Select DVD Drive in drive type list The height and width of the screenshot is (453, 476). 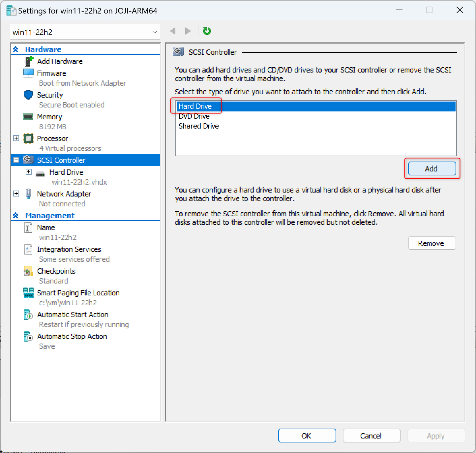point(194,116)
